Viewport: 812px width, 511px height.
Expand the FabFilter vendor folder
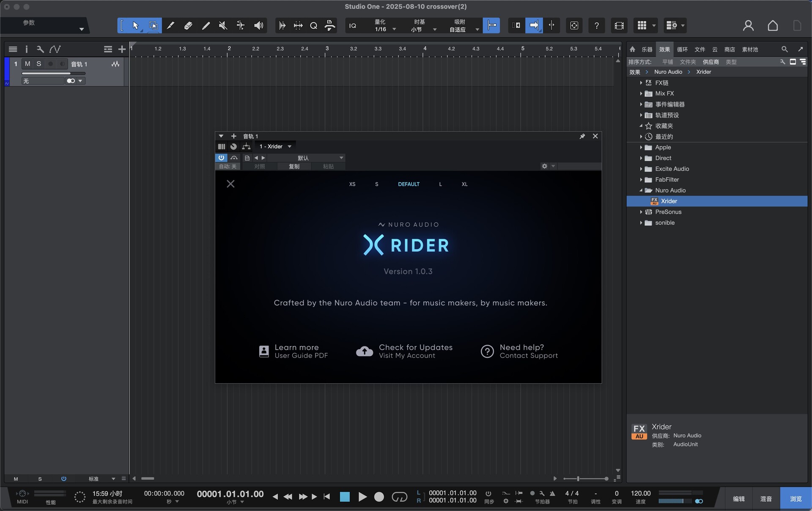coord(641,180)
